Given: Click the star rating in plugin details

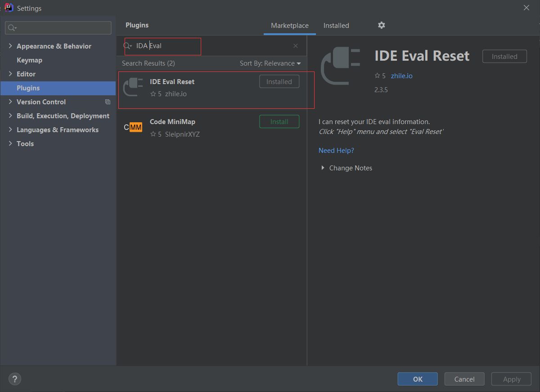Looking at the screenshot, I should [x=380, y=76].
